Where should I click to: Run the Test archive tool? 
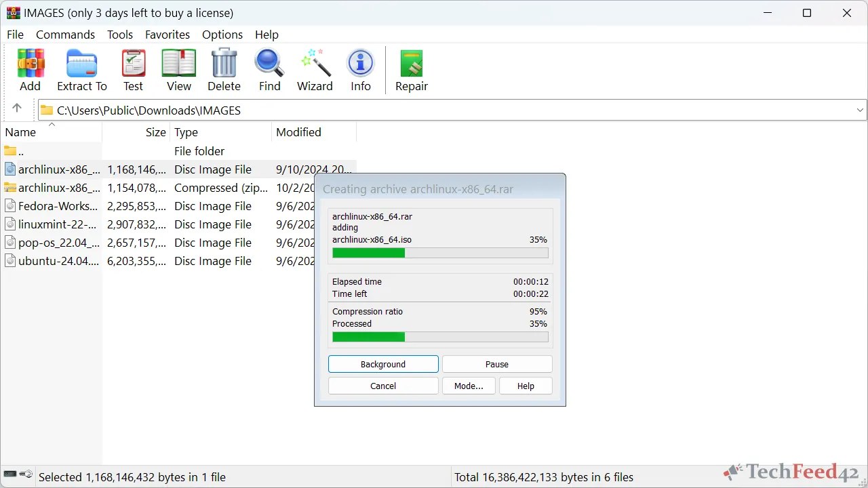(134, 64)
